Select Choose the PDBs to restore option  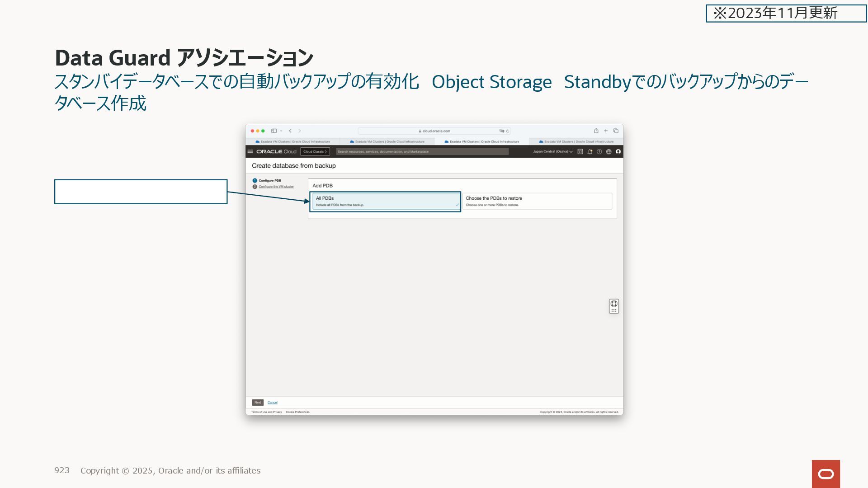[x=537, y=201]
